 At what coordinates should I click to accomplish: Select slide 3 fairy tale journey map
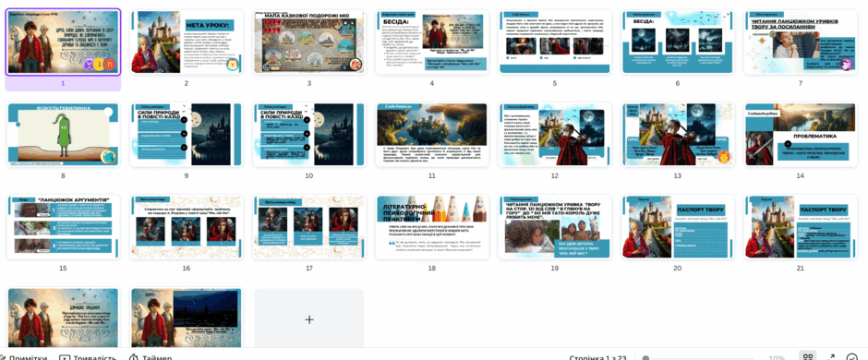(309, 42)
